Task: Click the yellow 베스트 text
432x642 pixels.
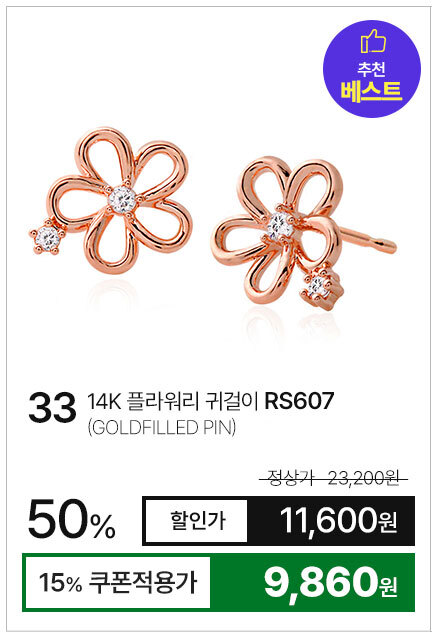Action: point(371,92)
